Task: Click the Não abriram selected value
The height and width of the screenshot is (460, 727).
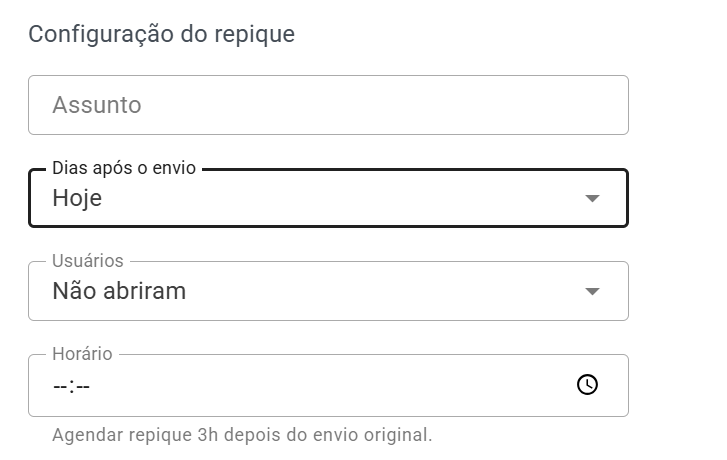Action: click(119, 291)
